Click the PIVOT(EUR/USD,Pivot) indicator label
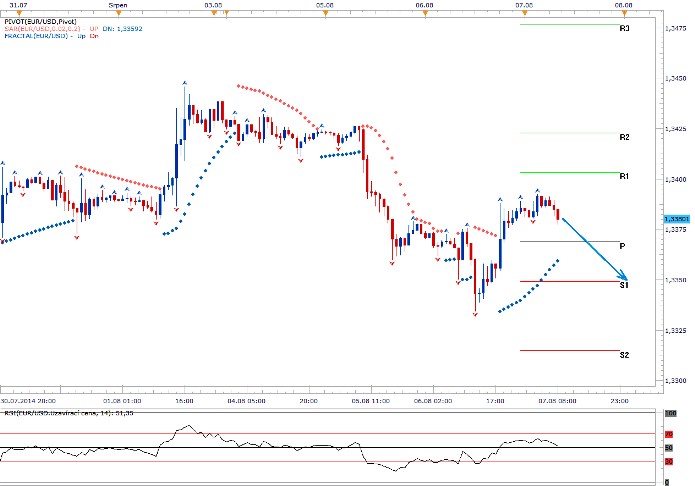Viewport: 695px width, 486px height. click(x=40, y=22)
